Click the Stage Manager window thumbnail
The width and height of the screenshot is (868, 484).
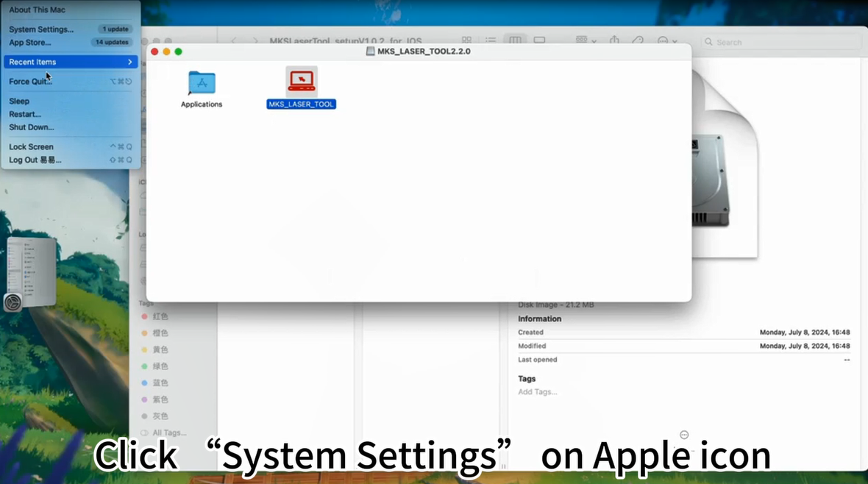pos(32,271)
